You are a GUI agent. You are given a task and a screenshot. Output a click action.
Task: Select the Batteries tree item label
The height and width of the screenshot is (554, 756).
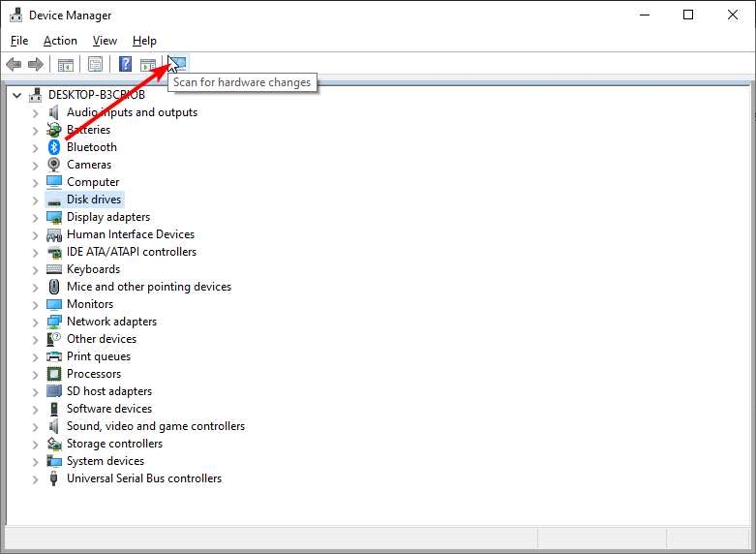pos(89,130)
